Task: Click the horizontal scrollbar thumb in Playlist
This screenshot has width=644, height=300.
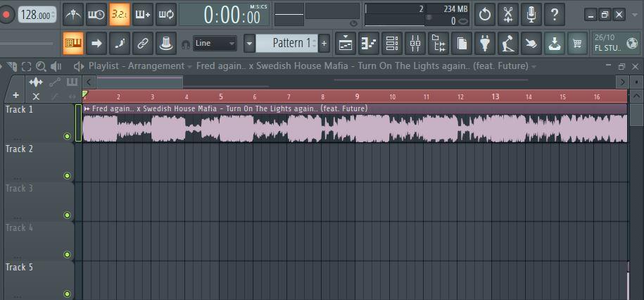Action: tap(139, 82)
